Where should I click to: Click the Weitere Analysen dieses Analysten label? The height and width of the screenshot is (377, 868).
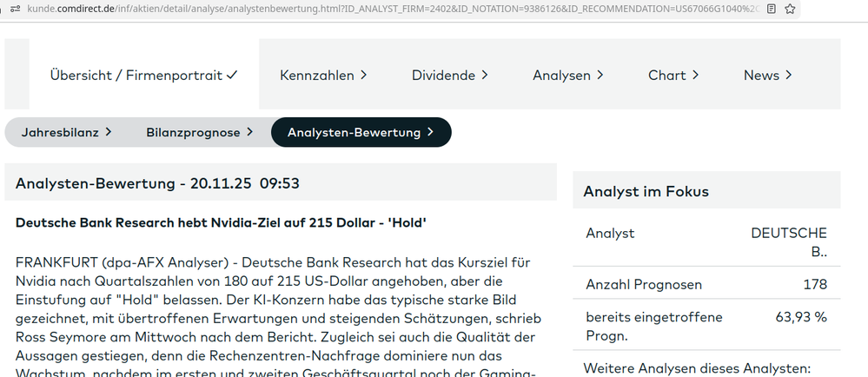[x=697, y=368]
